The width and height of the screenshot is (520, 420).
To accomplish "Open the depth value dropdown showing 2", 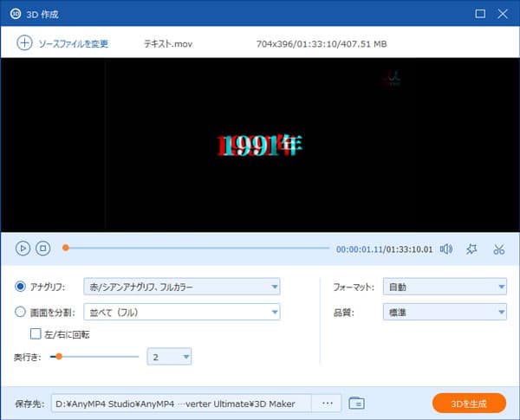I will [169, 357].
